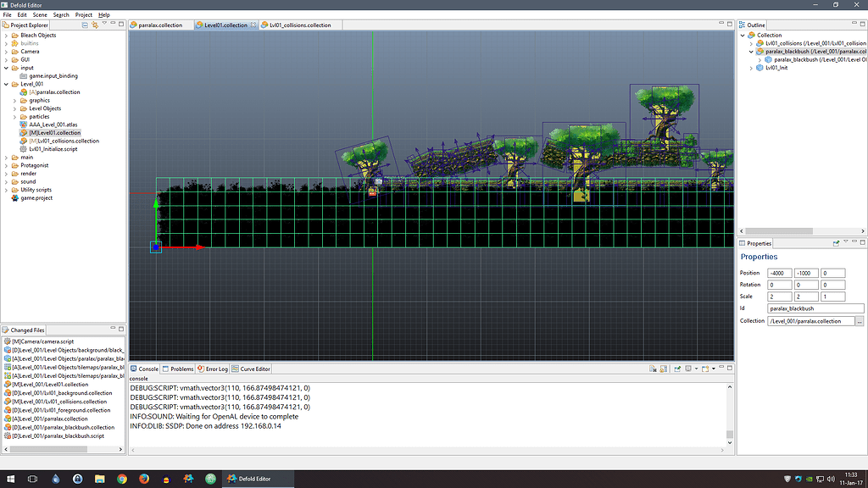Open the Scene menu
The image size is (868, 488).
click(x=39, y=14)
